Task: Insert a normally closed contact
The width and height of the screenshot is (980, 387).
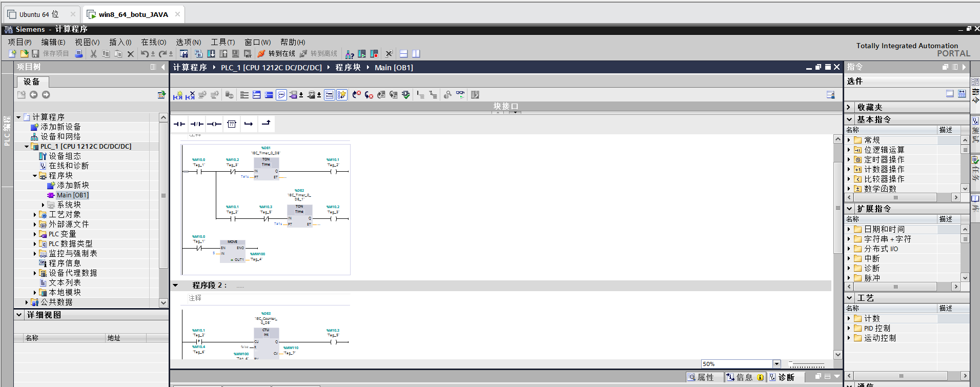Action: (x=197, y=124)
